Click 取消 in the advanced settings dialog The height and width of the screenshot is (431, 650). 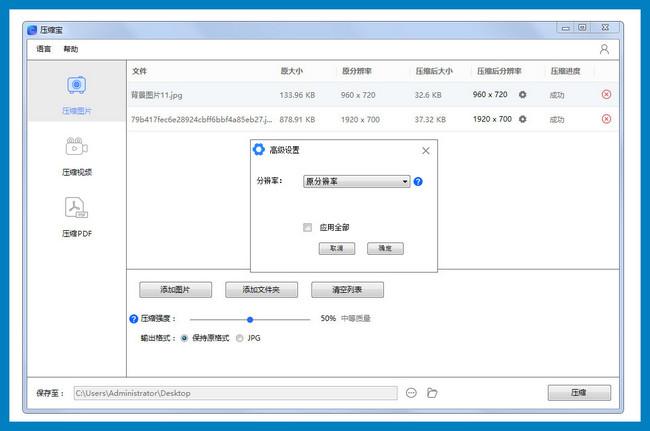point(337,248)
